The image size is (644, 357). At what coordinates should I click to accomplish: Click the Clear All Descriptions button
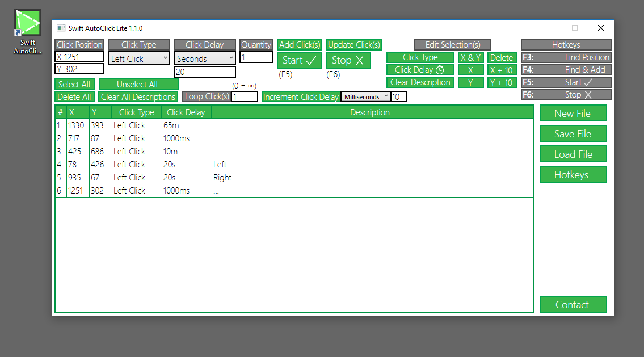click(138, 96)
